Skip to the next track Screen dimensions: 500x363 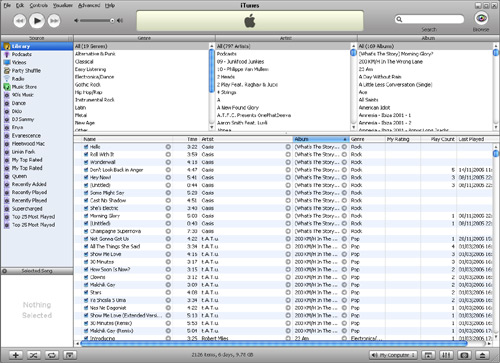click(x=54, y=21)
